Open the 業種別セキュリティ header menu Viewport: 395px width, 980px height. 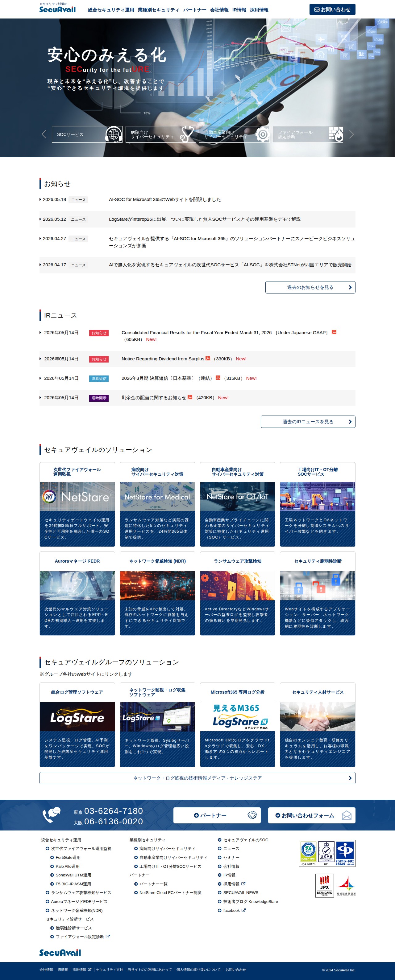(158, 10)
